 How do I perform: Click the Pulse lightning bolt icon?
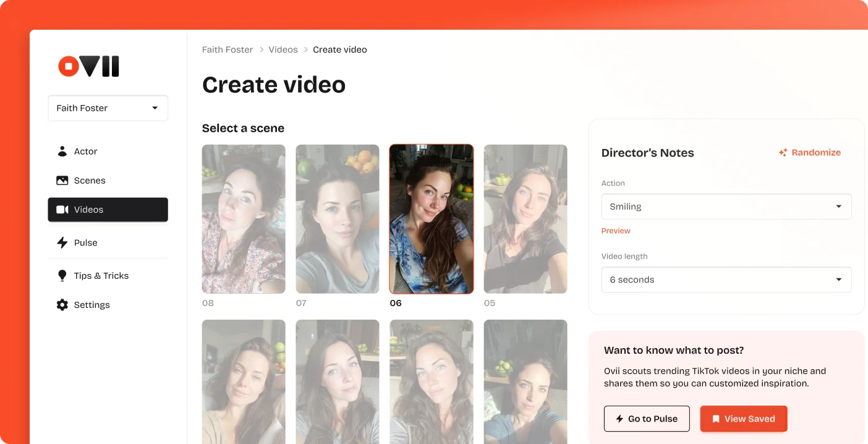click(62, 242)
